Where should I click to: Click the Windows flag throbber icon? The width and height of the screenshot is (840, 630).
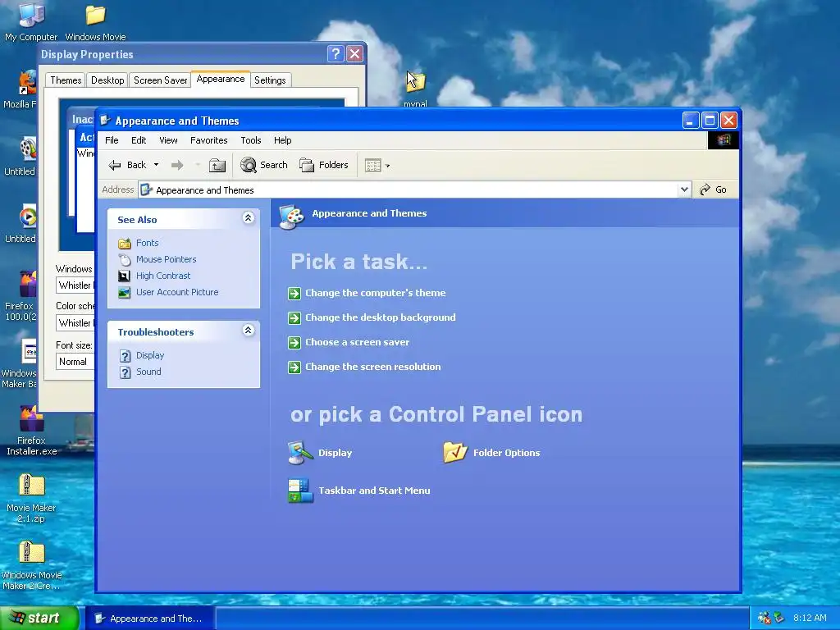[x=724, y=140]
